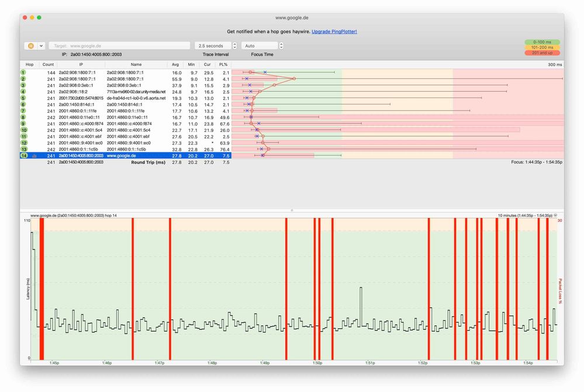Click the focus time stepper arrows
The width and height of the screenshot is (584, 392).
coord(281,46)
